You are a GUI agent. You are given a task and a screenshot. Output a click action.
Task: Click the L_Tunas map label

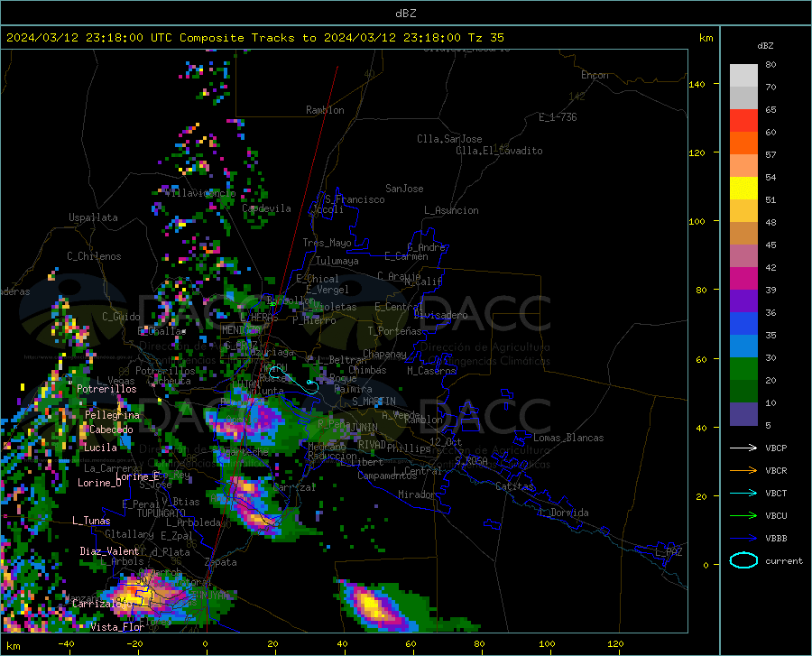click(91, 521)
